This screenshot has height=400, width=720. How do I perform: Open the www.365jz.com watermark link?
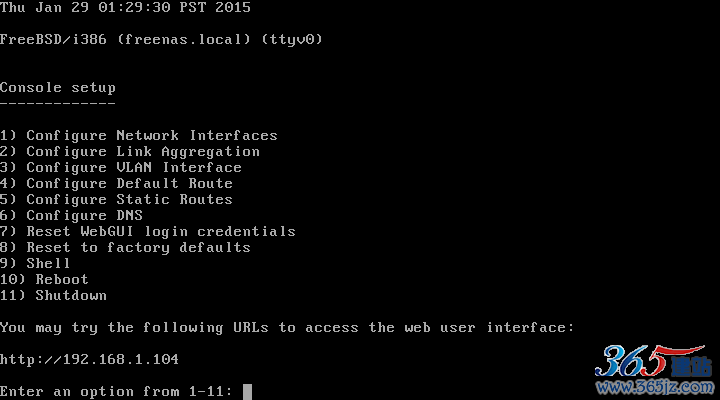coord(655,387)
